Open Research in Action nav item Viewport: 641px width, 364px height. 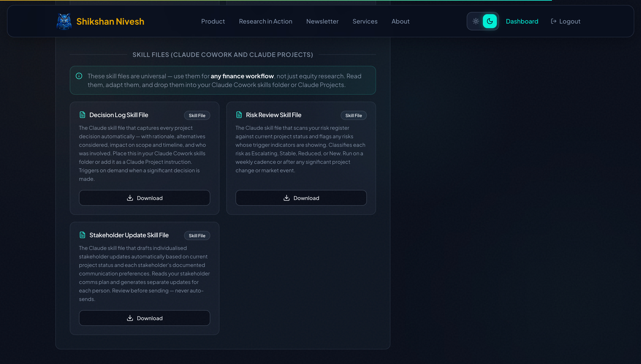tap(265, 22)
